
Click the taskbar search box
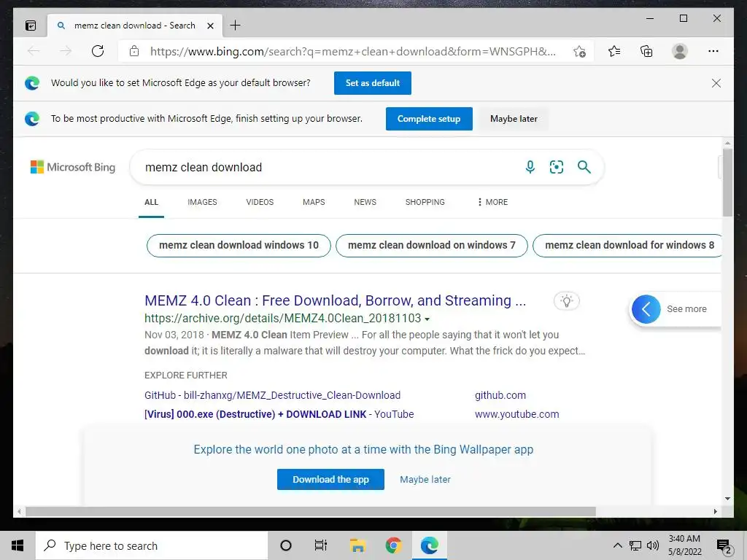point(152,545)
